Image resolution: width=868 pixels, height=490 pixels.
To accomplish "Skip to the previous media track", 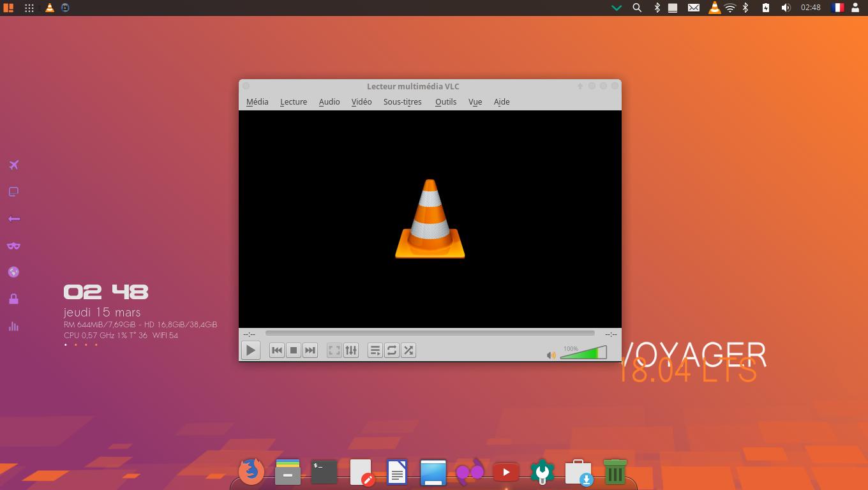I will point(276,350).
